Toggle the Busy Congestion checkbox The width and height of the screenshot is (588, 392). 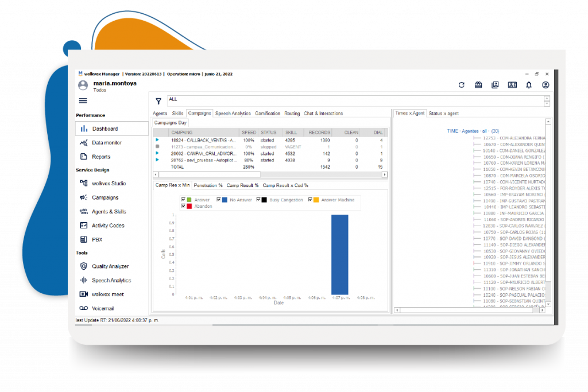pos(258,200)
